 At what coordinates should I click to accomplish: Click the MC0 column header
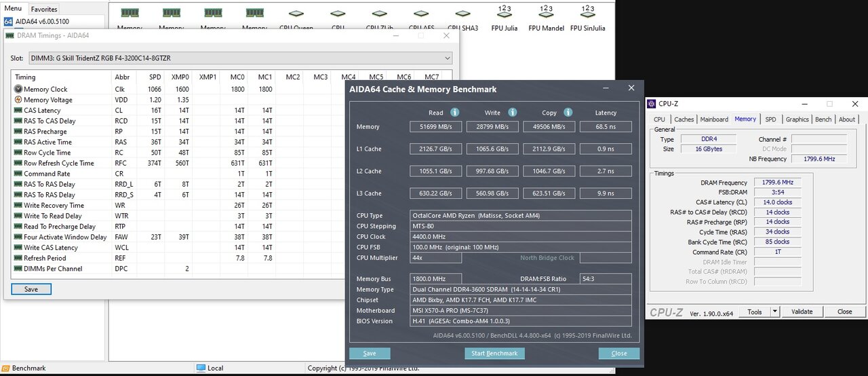click(x=237, y=77)
